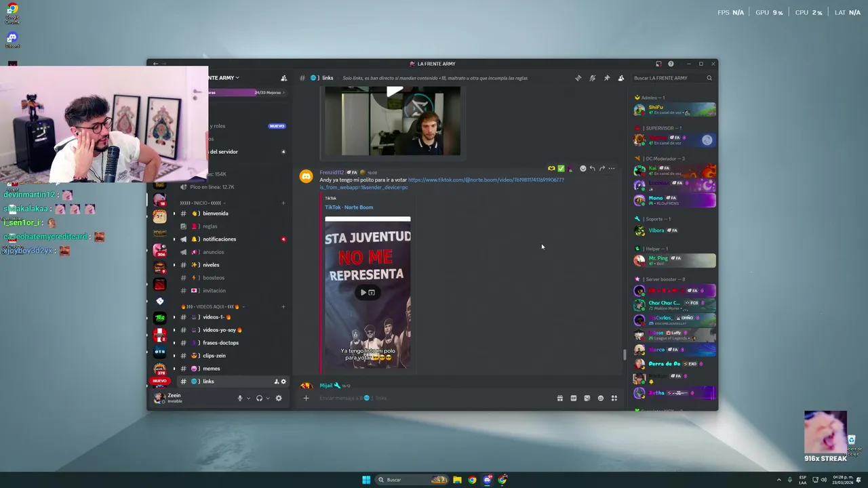This screenshot has height=488, width=868.
Task: Open the inbox icon in title bar
Action: point(658,64)
